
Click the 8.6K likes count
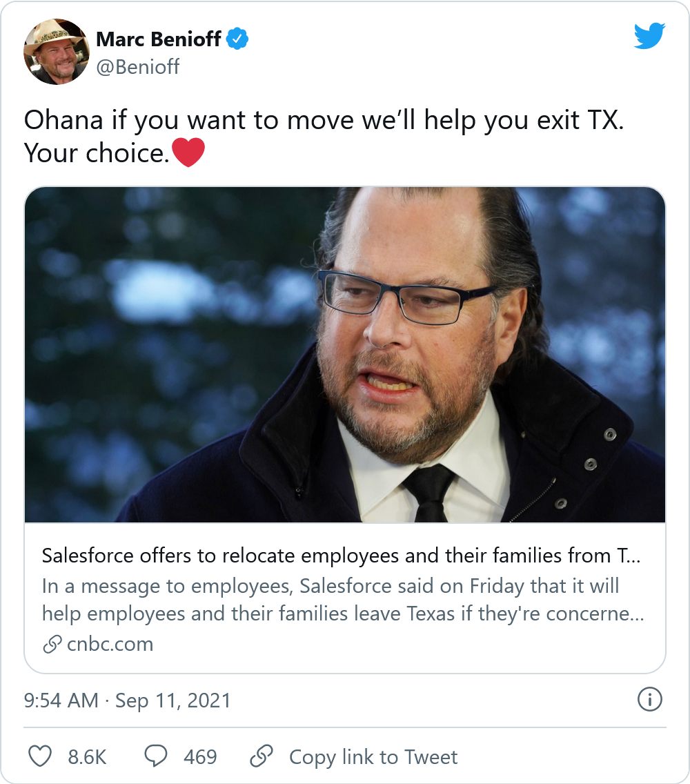(87, 757)
